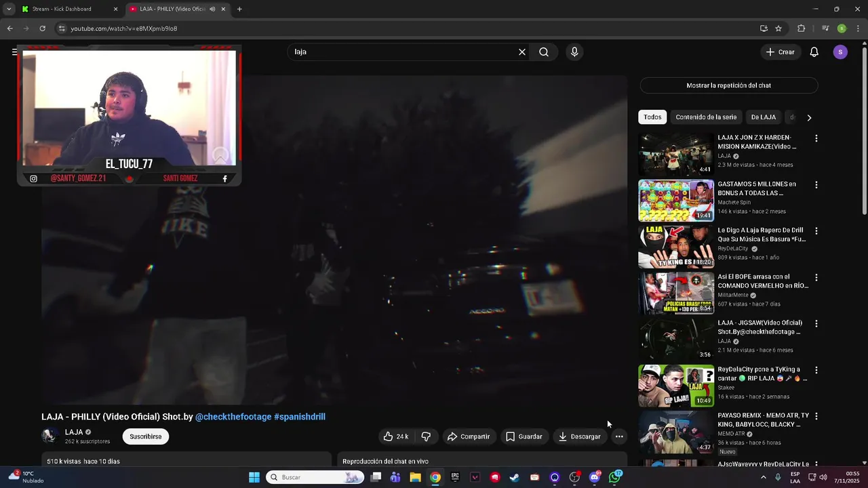Viewport: 868px width, 488px height.
Task: Click the Compartir share button
Action: [469, 436]
